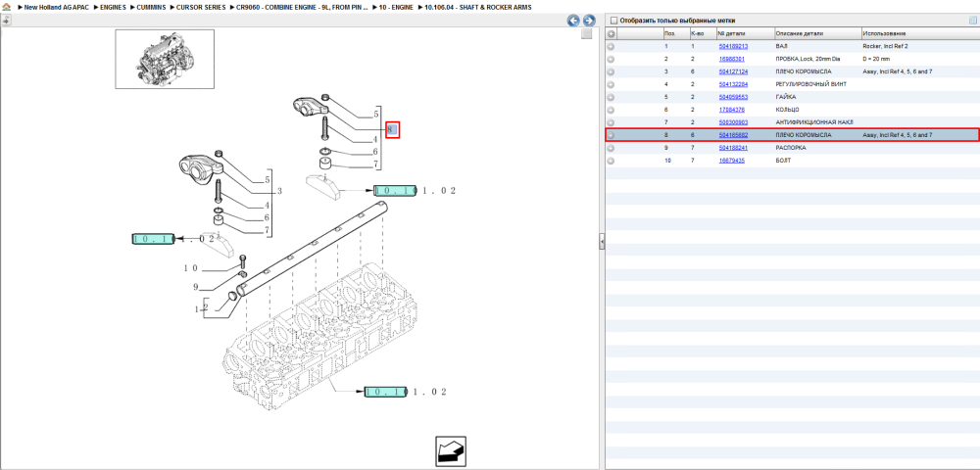Click the small gray square above the diagram
The height and width of the screenshot is (470, 980).
(586, 34)
